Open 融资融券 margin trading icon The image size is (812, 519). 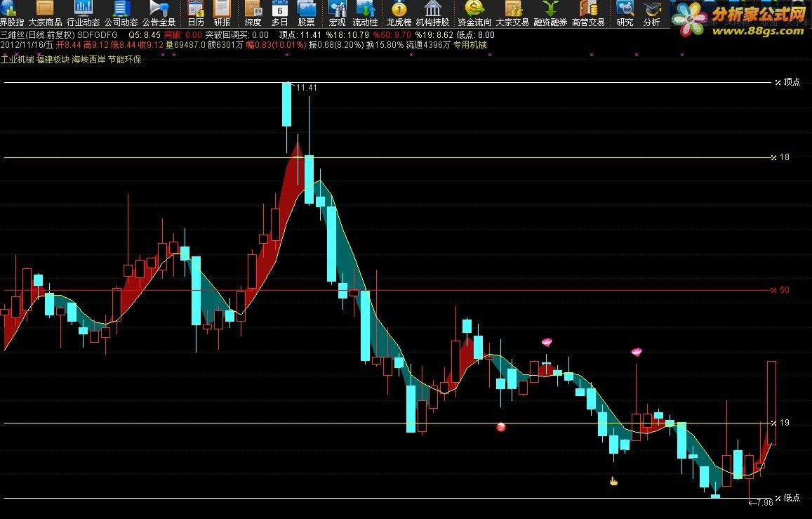(x=550, y=13)
